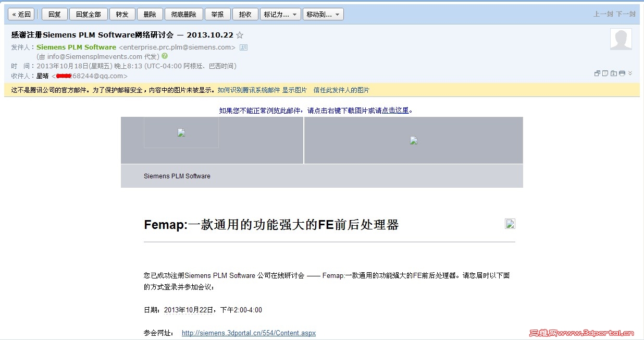
Task: Click 请点击这里 link for web version
Action: pyautogui.click(x=395, y=111)
